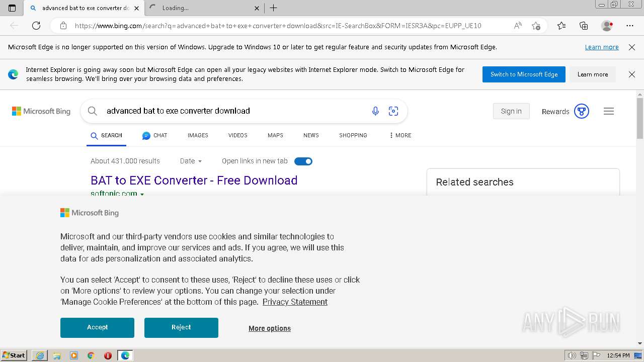Click the Bing search input box

pos(234,111)
